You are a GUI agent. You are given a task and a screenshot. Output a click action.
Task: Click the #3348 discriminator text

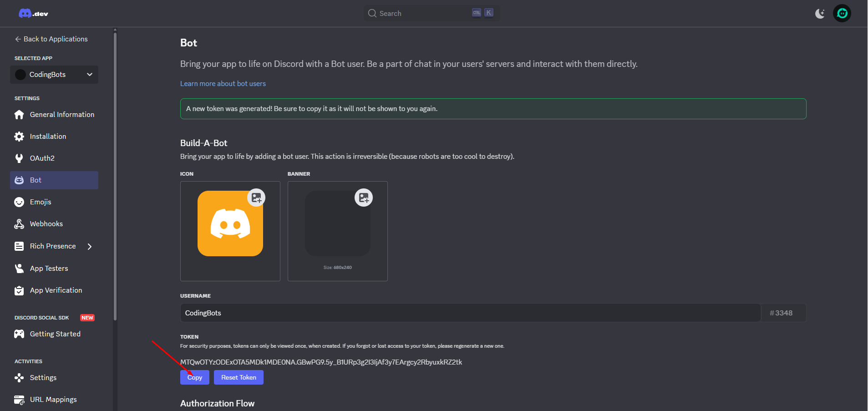point(781,313)
